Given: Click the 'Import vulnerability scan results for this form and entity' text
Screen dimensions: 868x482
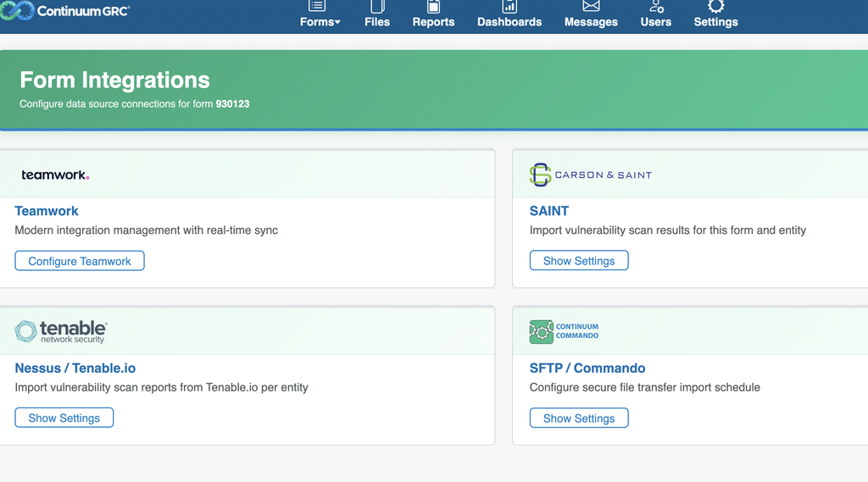Looking at the screenshot, I should coord(668,230).
